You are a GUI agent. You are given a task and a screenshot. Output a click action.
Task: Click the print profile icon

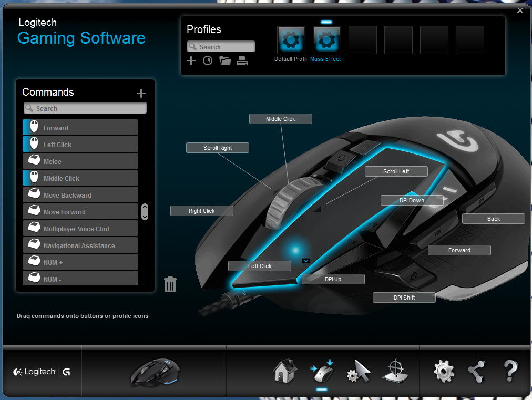242,61
